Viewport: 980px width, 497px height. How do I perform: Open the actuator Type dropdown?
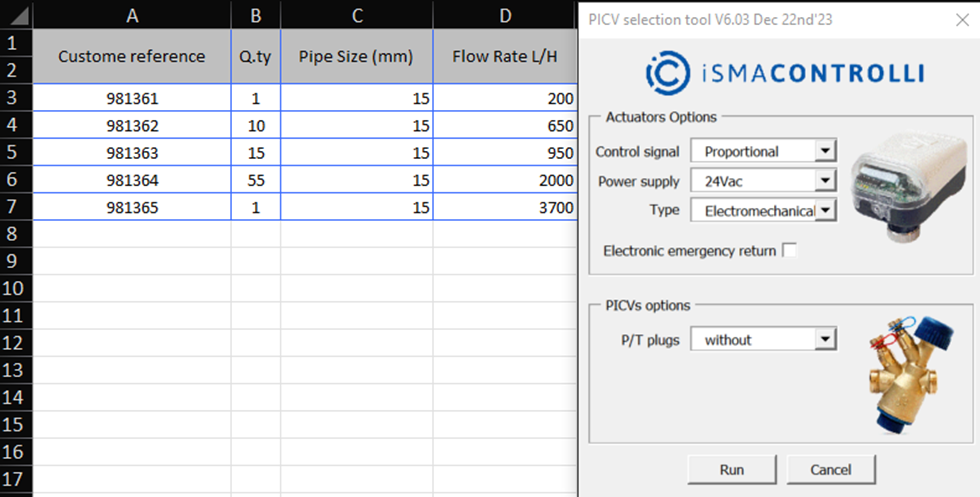(x=824, y=211)
